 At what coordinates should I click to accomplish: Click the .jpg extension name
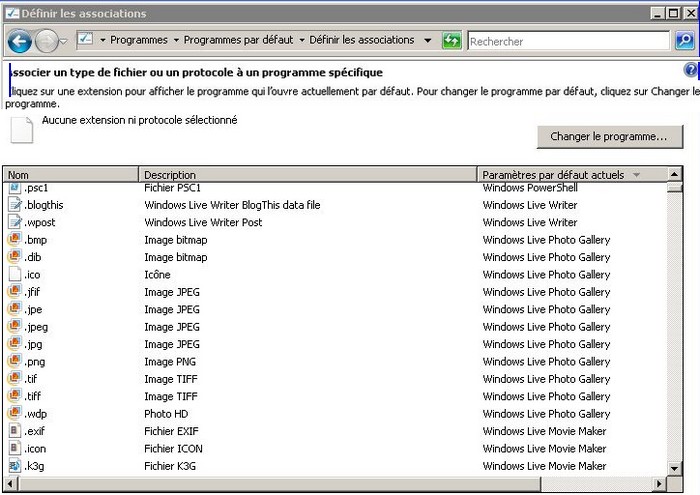pyautogui.click(x=33, y=344)
